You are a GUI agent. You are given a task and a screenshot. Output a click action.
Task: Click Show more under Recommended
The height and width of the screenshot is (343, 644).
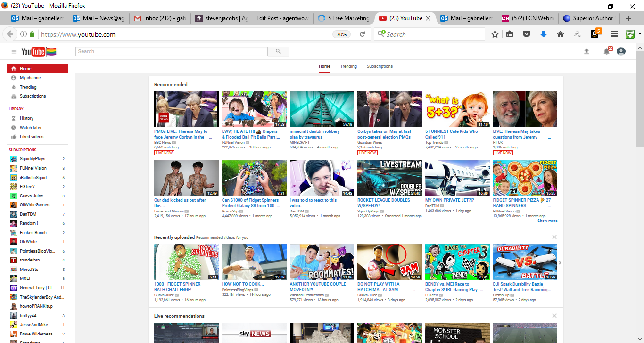[547, 220]
